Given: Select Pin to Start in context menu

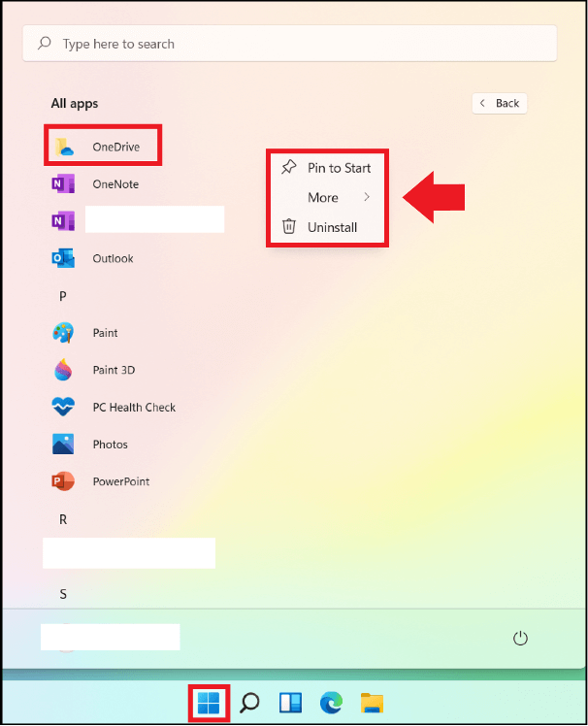Looking at the screenshot, I should pyautogui.click(x=327, y=168).
